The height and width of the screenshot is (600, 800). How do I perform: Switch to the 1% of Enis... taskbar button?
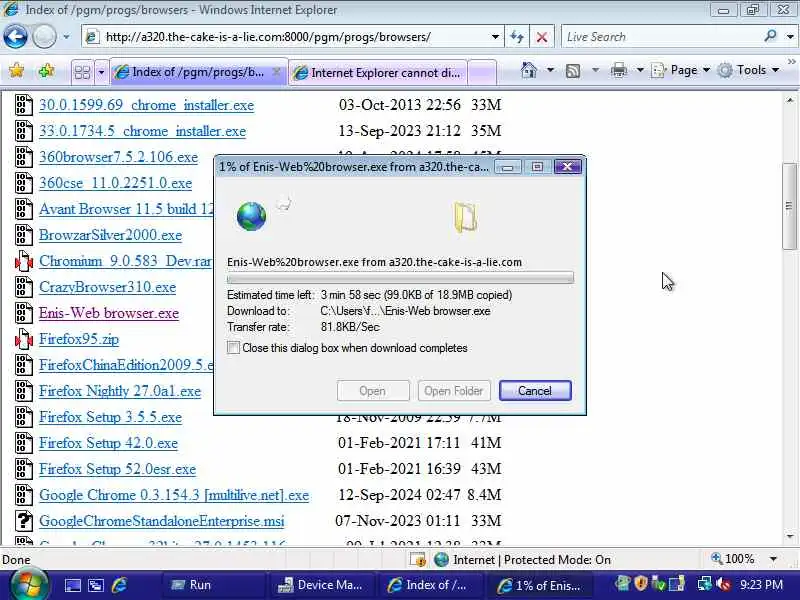[x=540, y=585]
